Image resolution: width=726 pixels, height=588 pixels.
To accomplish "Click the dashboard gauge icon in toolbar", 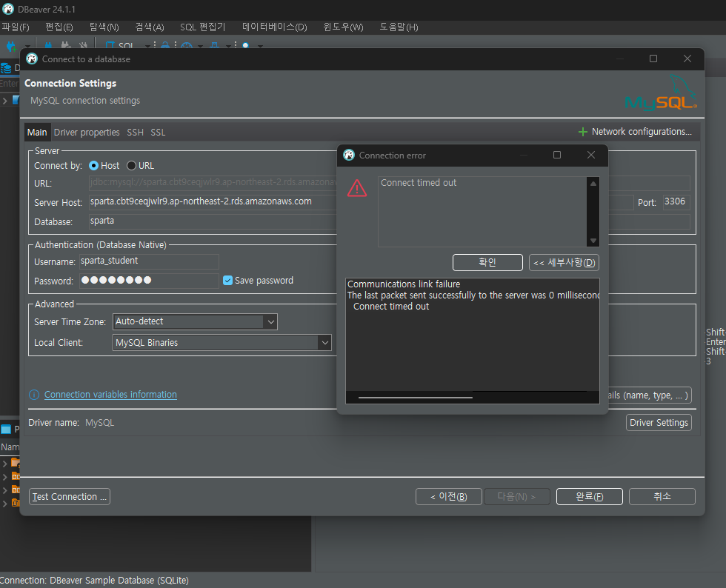I will pos(187,45).
